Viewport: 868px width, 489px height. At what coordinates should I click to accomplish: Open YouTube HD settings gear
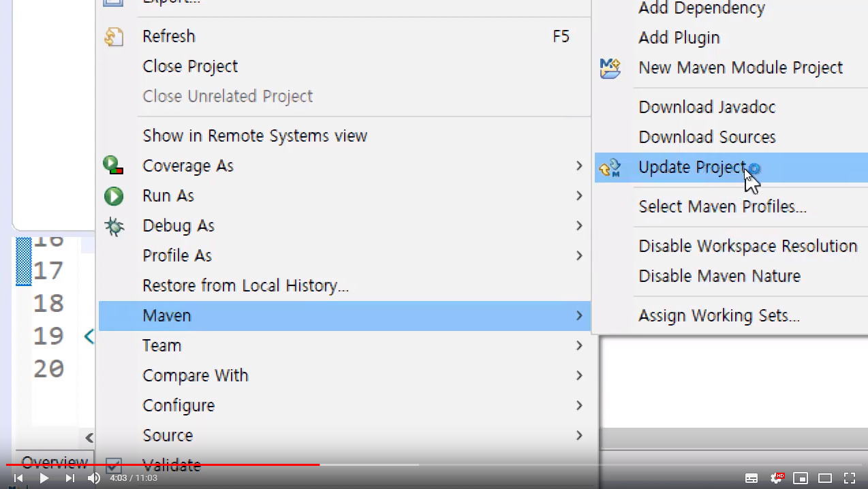coord(777,477)
